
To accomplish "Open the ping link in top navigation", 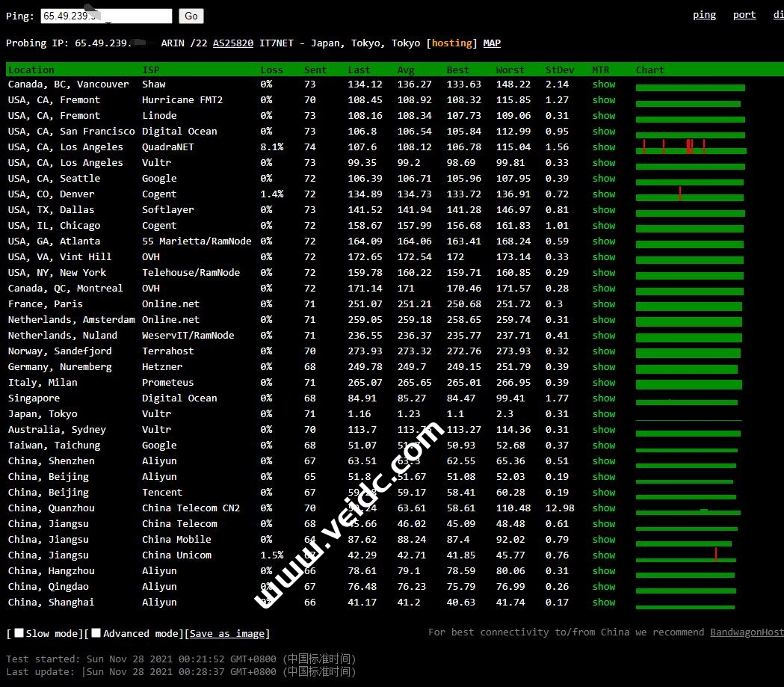I will [704, 15].
